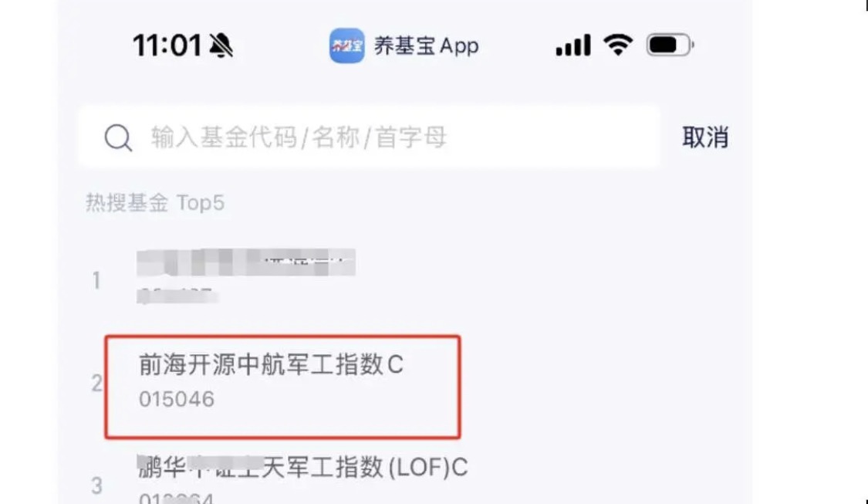Tap the blurred code under the first fund

[x=177, y=295]
